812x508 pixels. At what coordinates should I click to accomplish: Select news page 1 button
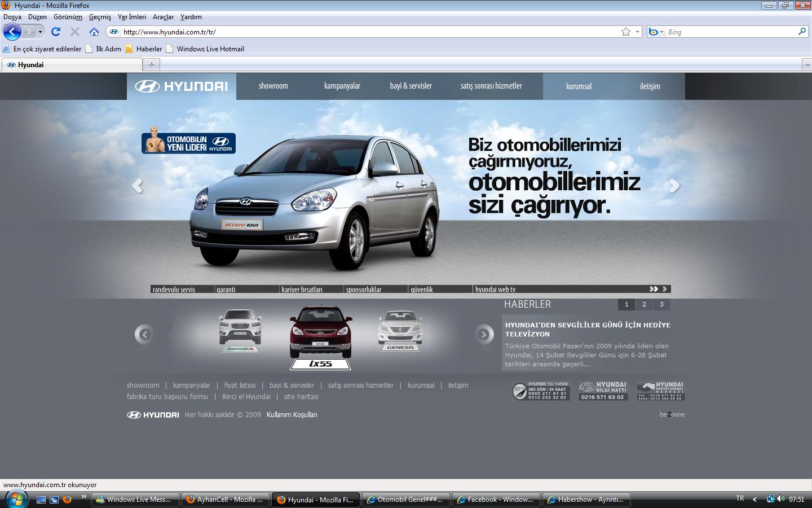626,304
